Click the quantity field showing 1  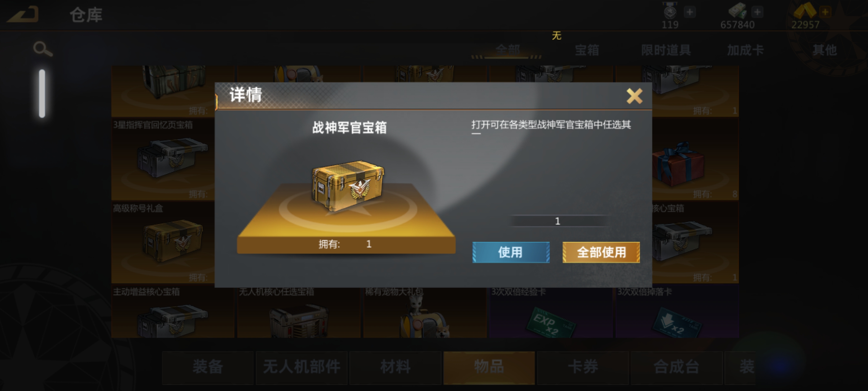click(558, 221)
